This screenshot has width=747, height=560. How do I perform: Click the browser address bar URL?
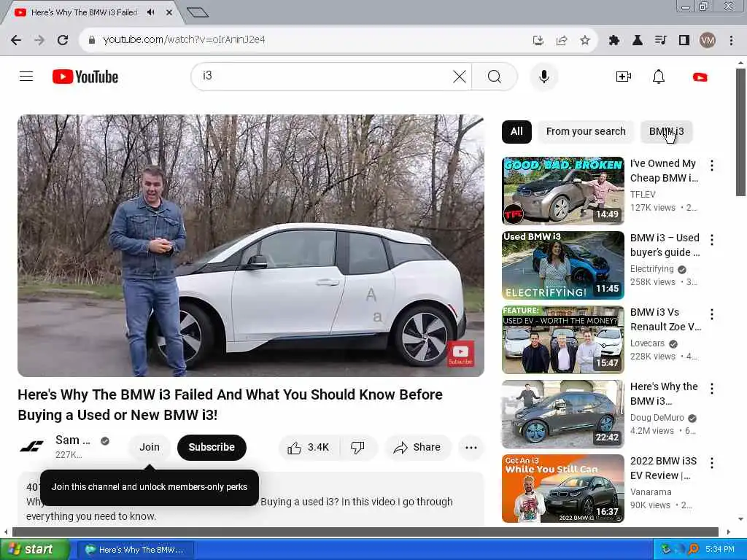click(184, 40)
